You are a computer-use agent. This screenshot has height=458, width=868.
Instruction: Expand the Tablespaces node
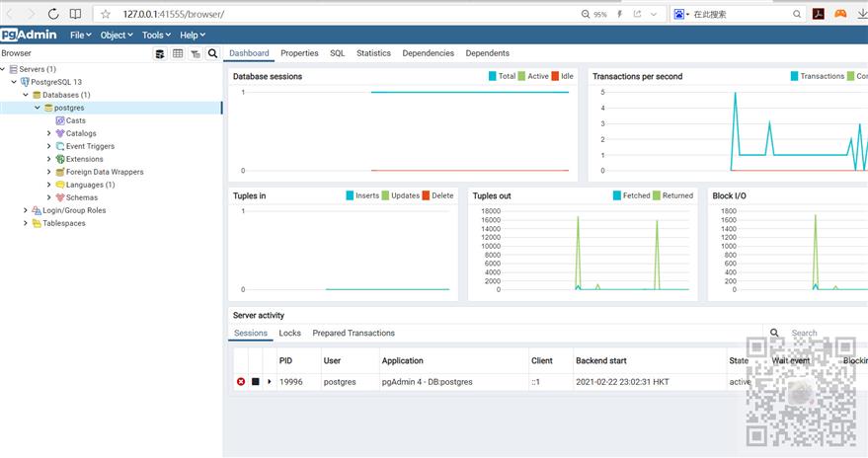[26, 223]
